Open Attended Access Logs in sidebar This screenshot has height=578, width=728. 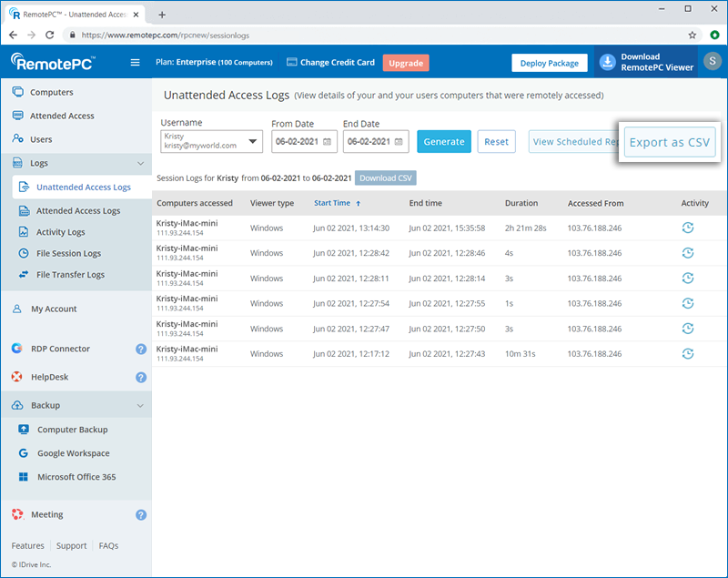(77, 210)
